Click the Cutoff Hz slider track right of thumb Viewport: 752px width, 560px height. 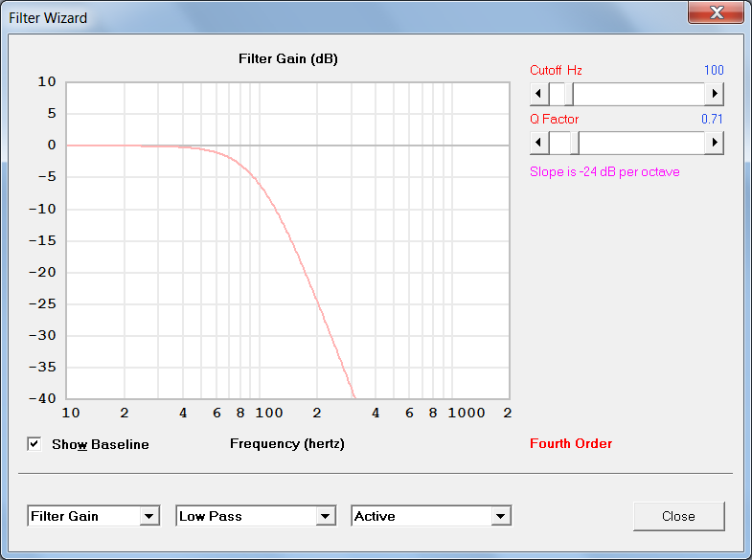(x=639, y=94)
